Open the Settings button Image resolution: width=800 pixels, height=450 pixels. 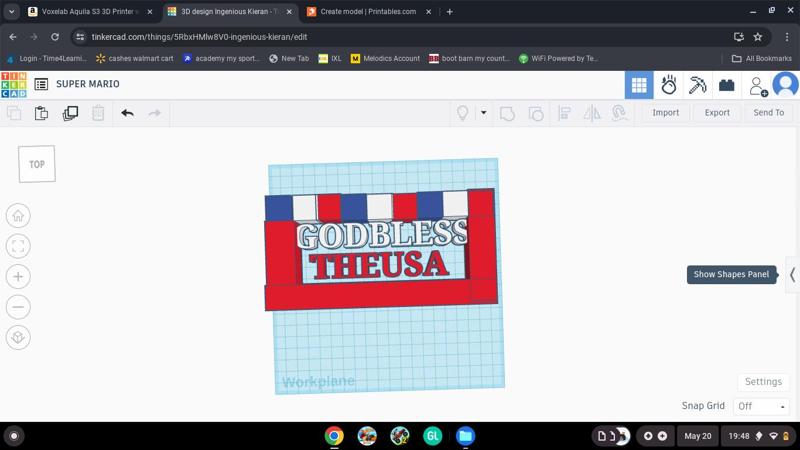763,382
